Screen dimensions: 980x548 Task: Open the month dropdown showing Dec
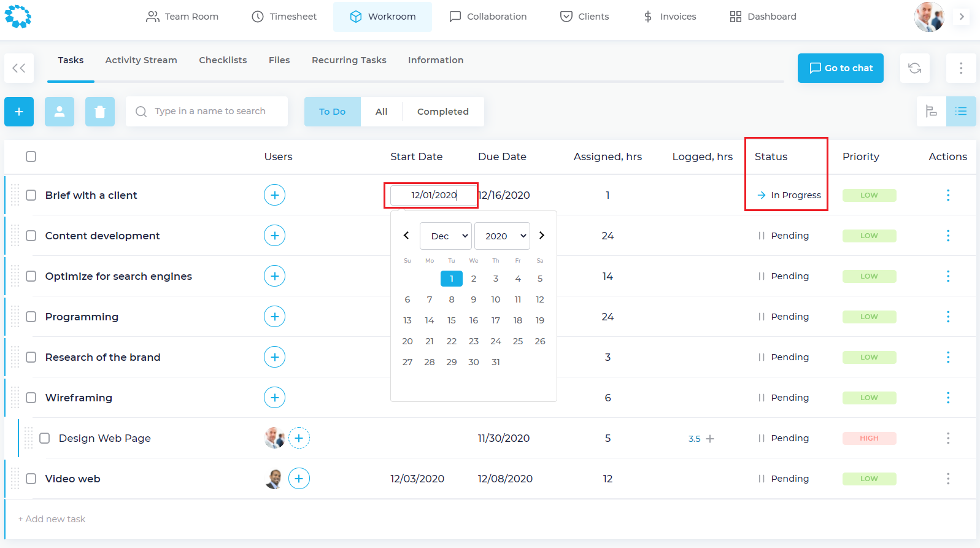coord(446,236)
